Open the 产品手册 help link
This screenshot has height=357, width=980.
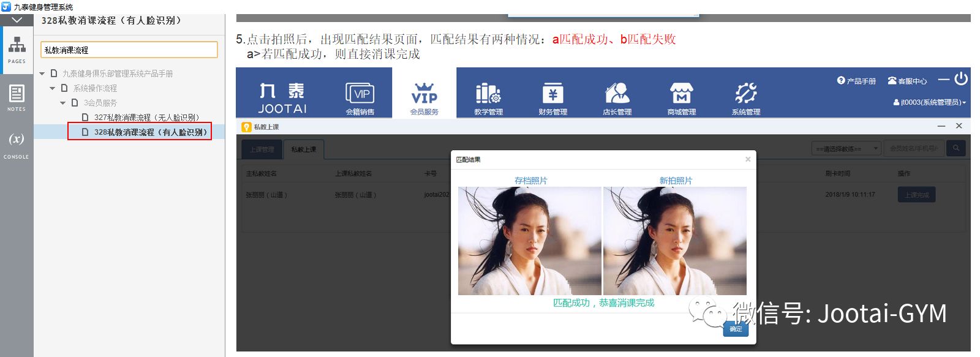pos(856,81)
